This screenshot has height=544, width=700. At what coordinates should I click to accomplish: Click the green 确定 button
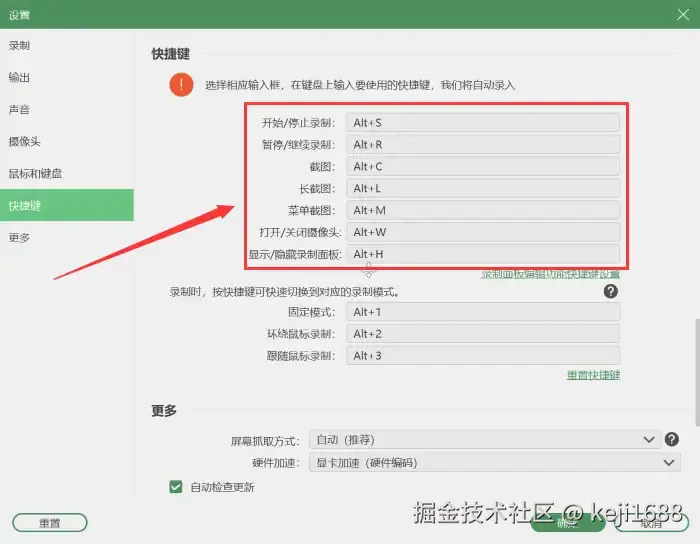(x=567, y=523)
